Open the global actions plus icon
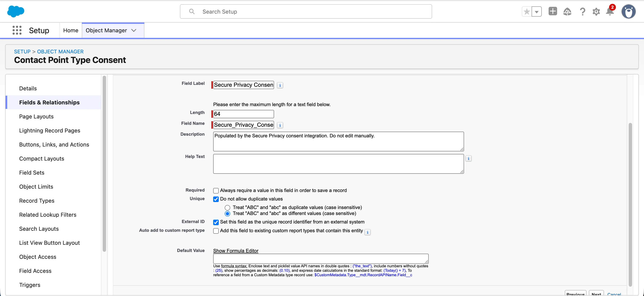644x296 pixels. (x=552, y=11)
